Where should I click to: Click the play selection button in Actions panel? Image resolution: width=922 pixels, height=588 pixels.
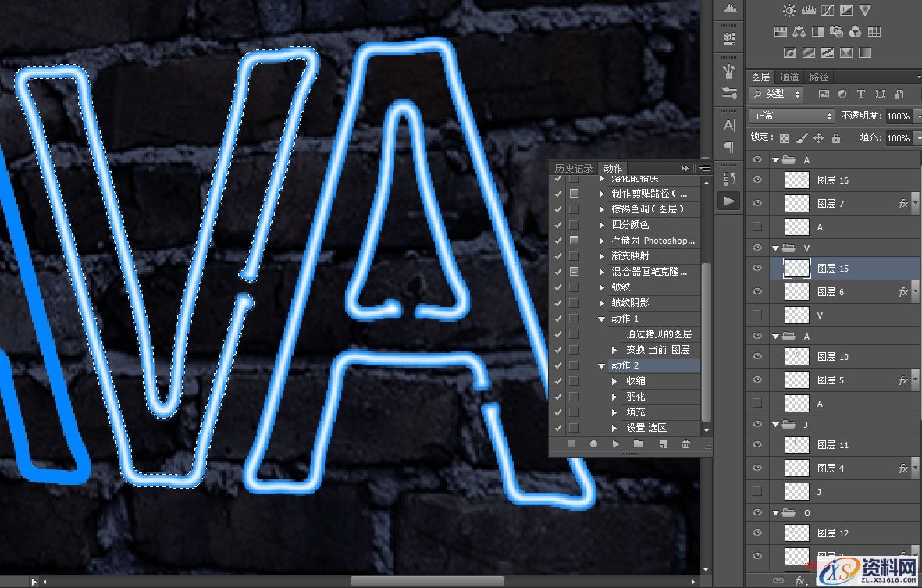(x=616, y=444)
